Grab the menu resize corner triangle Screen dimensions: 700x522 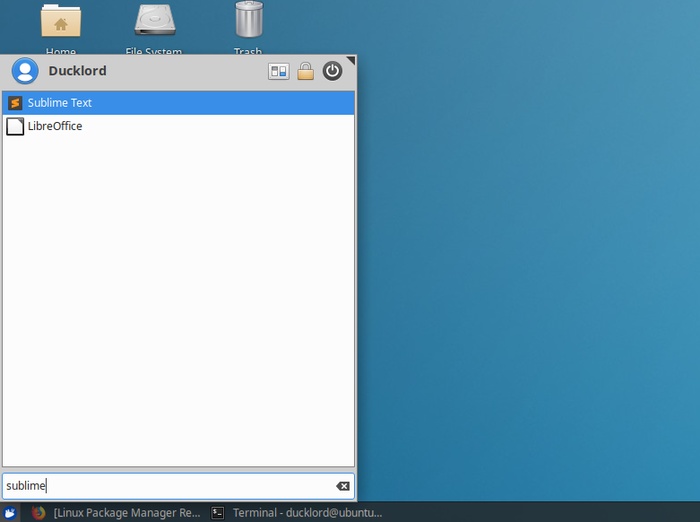coord(351,60)
